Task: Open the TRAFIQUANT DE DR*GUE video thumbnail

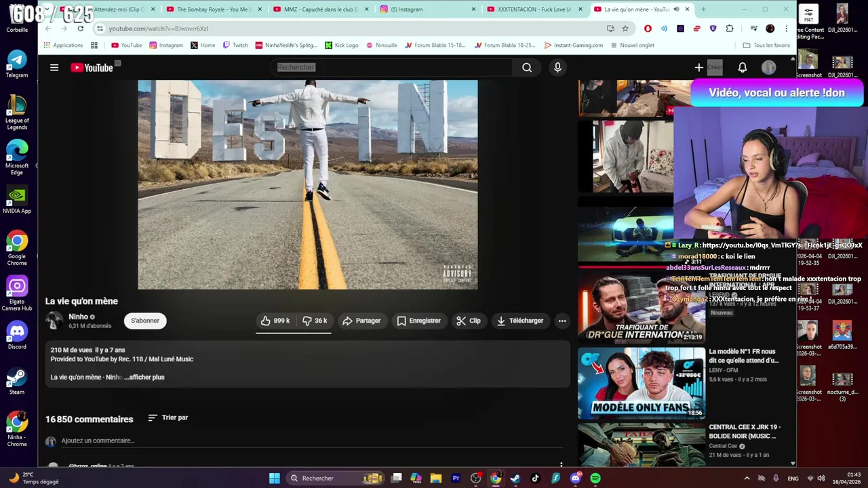Action: [x=642, y=306]
